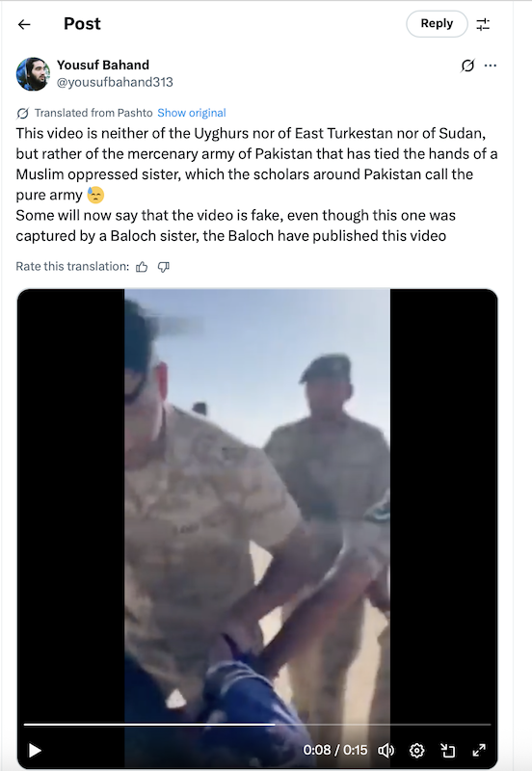
Task: Click the Reply button
Action: pos(437,23)
